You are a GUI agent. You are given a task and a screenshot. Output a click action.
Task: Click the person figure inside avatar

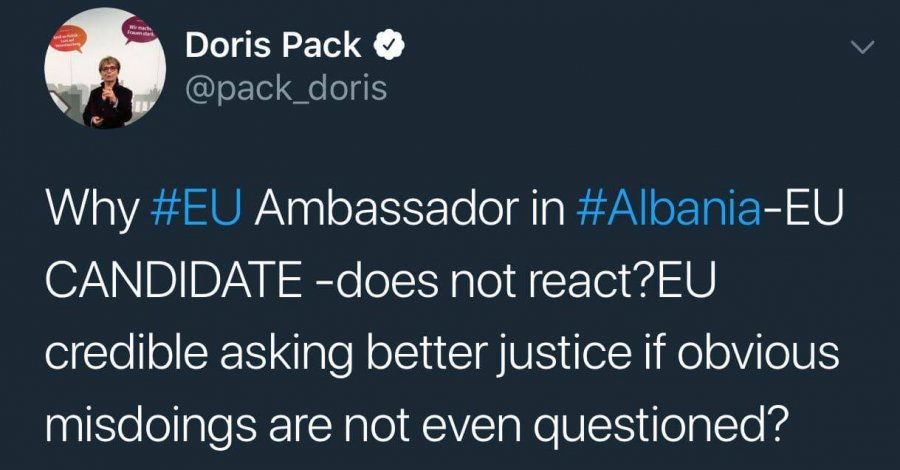coord(107,92)
